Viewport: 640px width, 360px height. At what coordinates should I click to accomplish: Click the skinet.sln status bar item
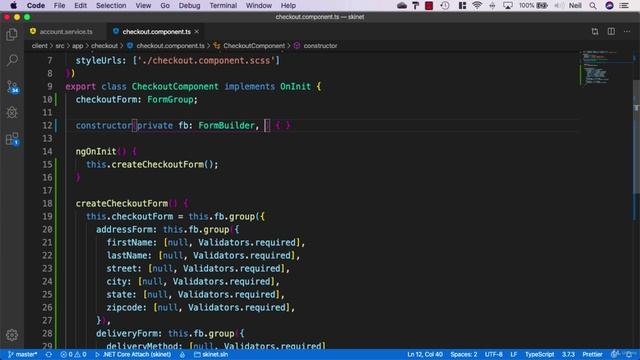tap(211, 354)
